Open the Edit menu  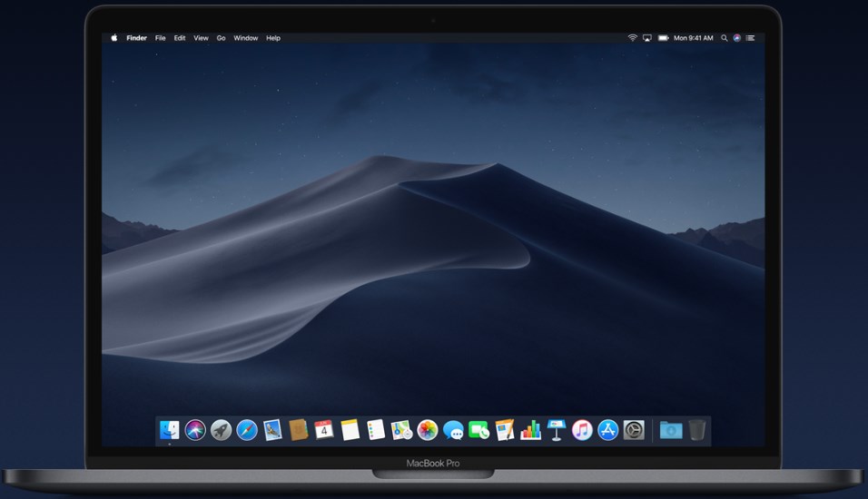point(180,38)
